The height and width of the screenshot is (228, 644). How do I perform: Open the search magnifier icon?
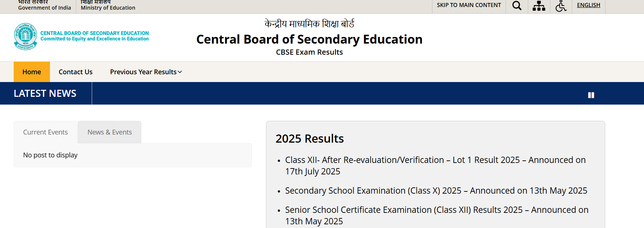517,6
